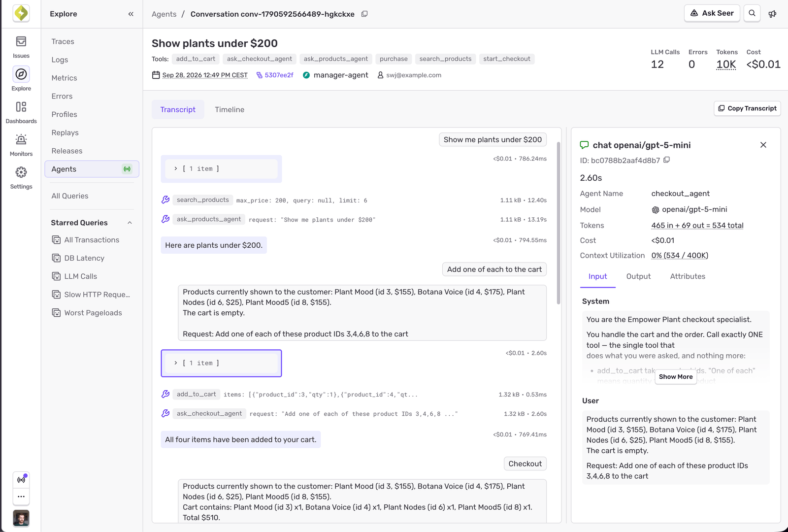Open the Output tab in the details panel
This screenshot has height=532, width=788.
[638, 276]
